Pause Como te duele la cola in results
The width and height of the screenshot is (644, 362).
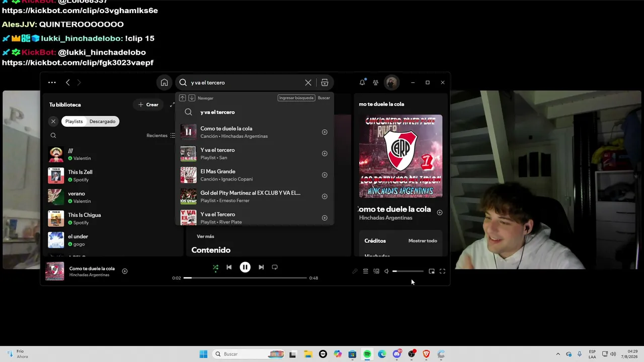click(x=189, y=132)
